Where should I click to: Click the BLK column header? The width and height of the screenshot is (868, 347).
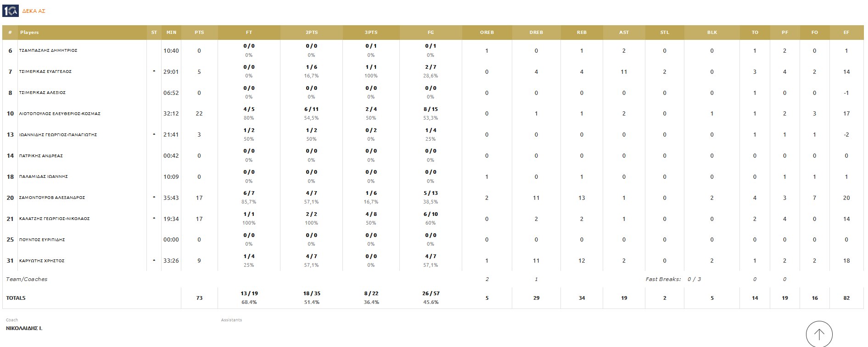[x=712, y=33]
